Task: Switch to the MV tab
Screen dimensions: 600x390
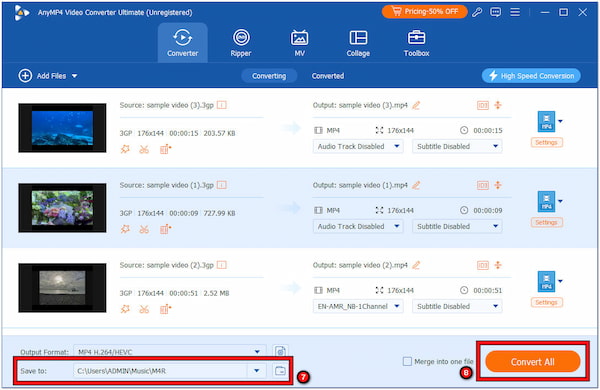Action: click(x=299, y=43)
